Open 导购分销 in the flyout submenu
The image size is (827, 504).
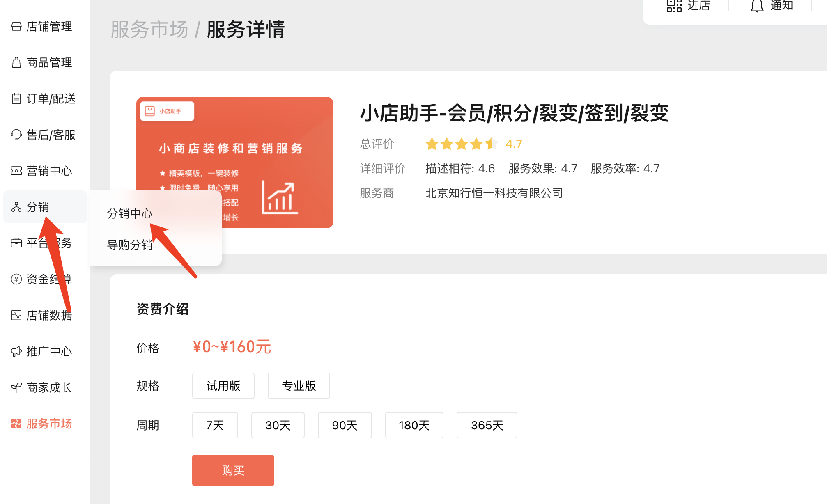point(130,245)
